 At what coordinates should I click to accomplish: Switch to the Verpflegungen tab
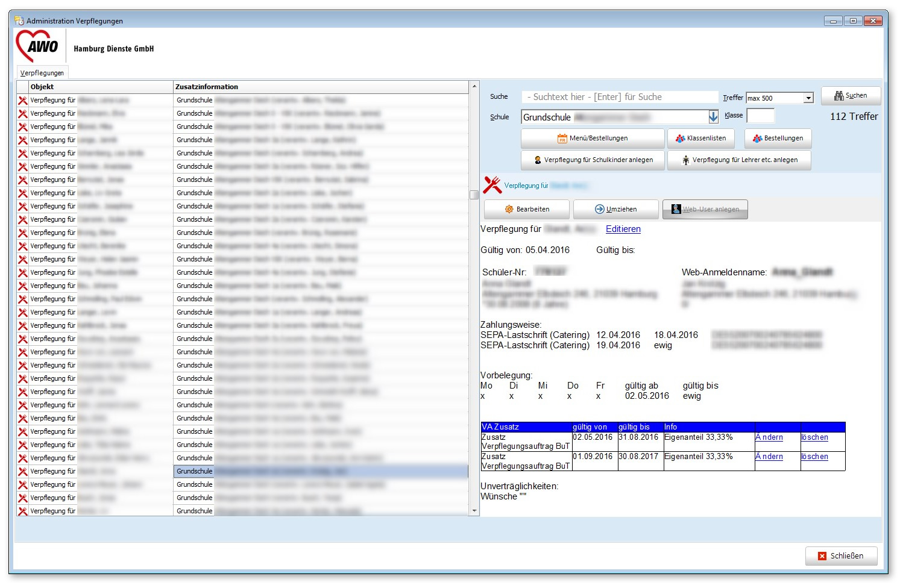point(42,73)
